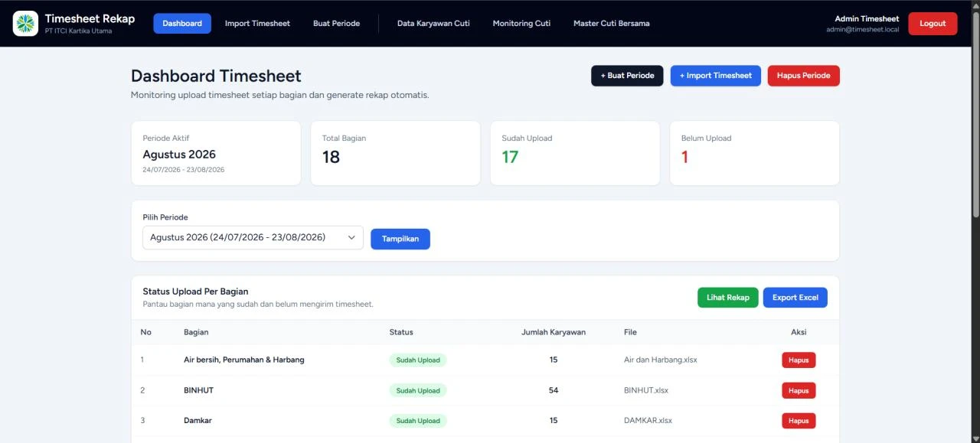
Task: Click Hapus for the Damkar row
Action: click(x=799, y=421)
